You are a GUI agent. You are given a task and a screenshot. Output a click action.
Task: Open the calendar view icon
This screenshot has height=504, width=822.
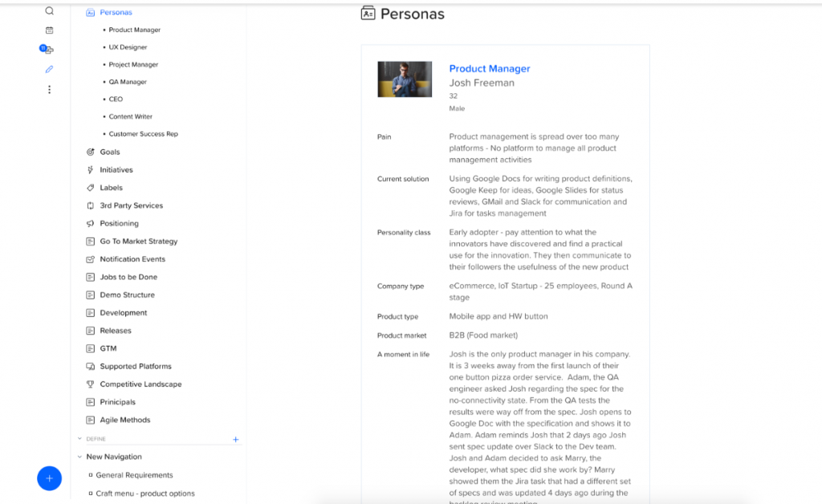pos(49,30)
